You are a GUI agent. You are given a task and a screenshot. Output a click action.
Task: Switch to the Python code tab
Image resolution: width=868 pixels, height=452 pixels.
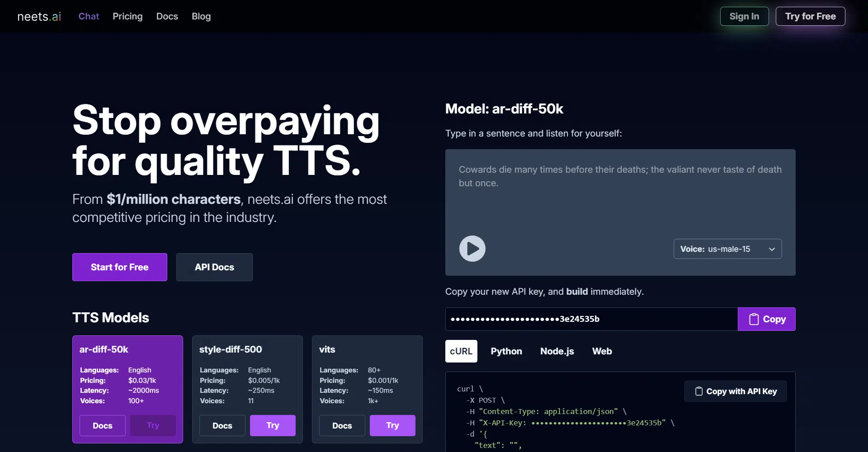(506, 351)
